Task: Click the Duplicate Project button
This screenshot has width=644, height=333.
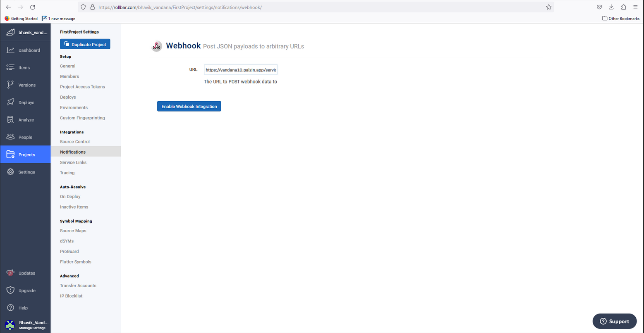Action: pos(85,44)
